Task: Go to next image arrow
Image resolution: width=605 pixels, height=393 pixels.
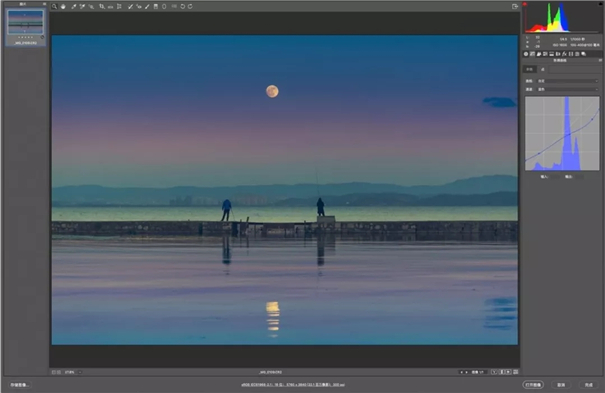Action: (466, 372)
